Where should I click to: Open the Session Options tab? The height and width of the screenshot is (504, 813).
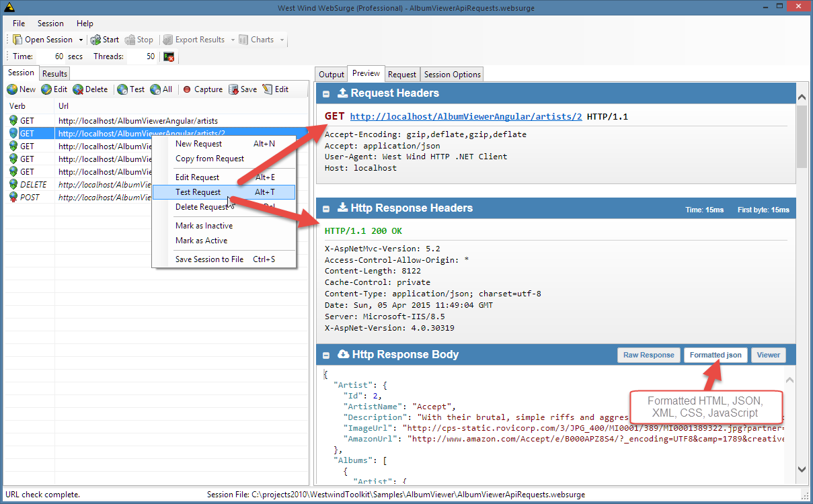[453, 75]
